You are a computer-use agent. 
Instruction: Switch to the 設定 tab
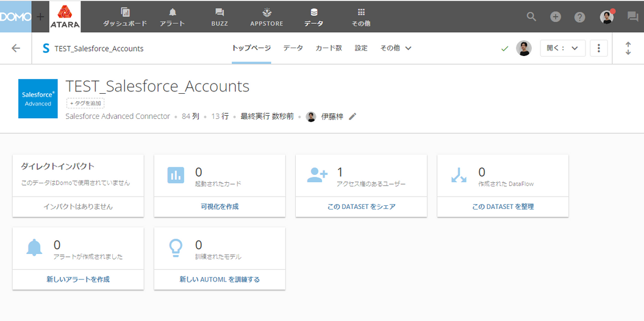(361, 48)
